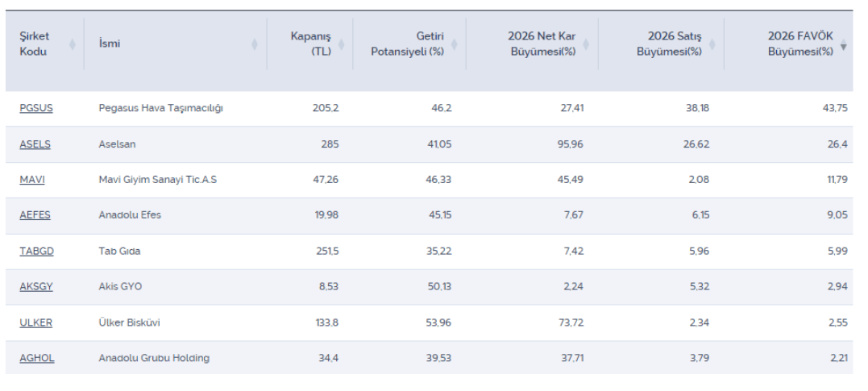868x391 pixels.
Task: Open the ULKER stock link
Action: point(36,322)
